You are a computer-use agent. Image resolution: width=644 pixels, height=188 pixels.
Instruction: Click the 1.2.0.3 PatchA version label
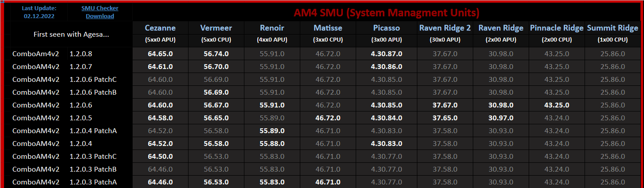tap(93, 182)
